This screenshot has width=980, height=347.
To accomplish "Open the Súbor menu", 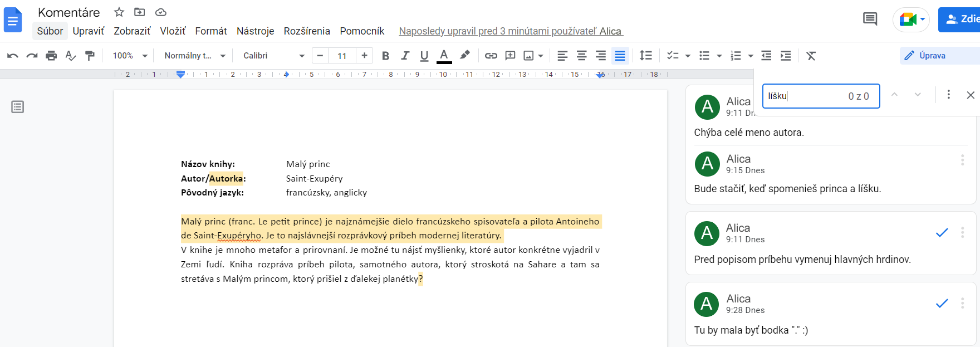I will click(x=50, y=31).
